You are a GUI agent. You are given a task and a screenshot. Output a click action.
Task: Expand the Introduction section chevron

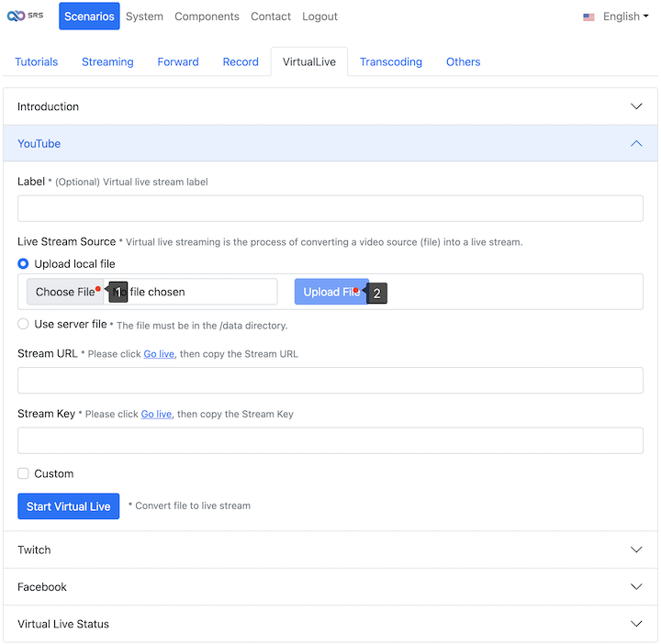[636, 106]
